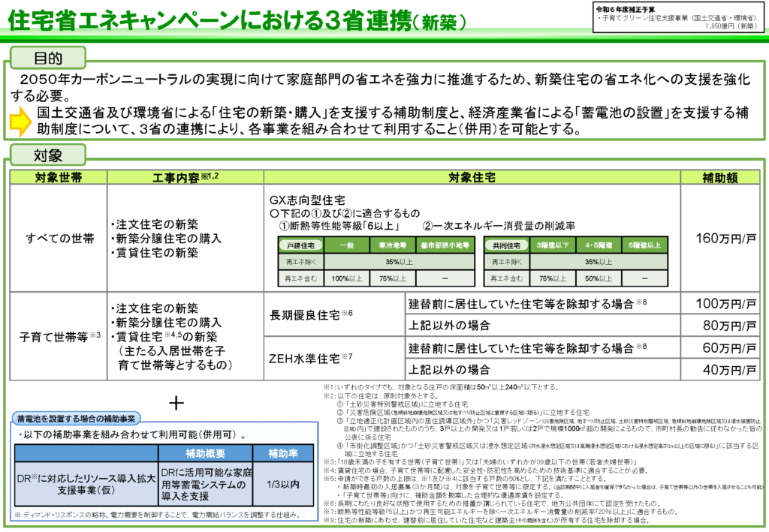Click the DRに活用可能な家庭用等蓄電システム cell
Image resolution: width=769 pixels, height=532 pixels.
coord(206,484)
